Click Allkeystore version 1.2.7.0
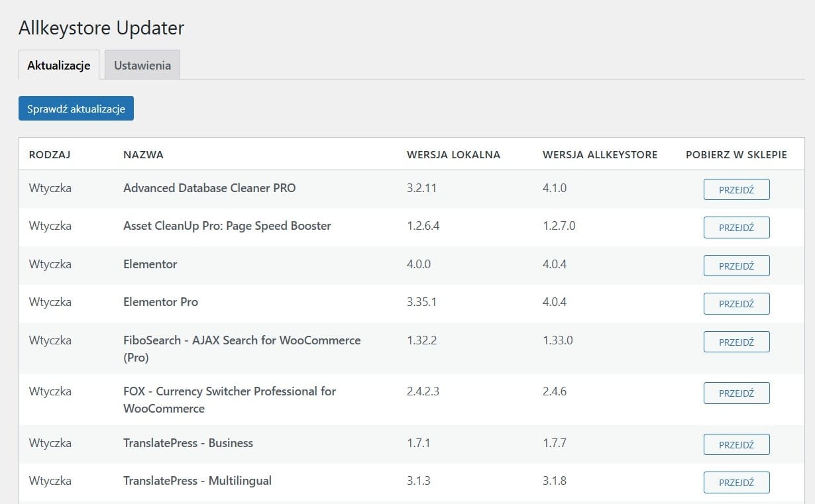 click(559, 226)
